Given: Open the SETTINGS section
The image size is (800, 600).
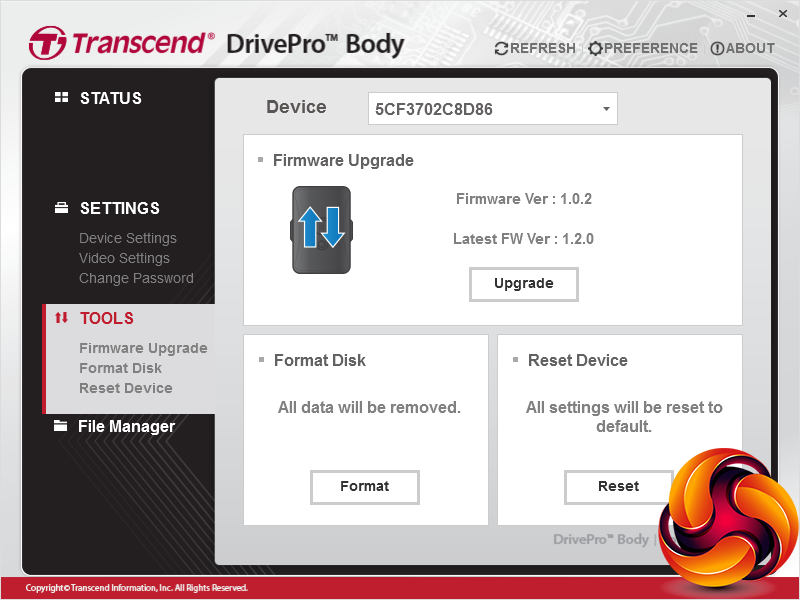Looking at the screenshot, I should pos(120,208).
